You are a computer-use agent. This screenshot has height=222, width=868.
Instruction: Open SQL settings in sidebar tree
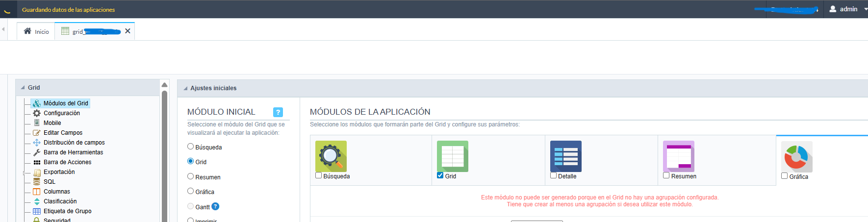[50, 182]
